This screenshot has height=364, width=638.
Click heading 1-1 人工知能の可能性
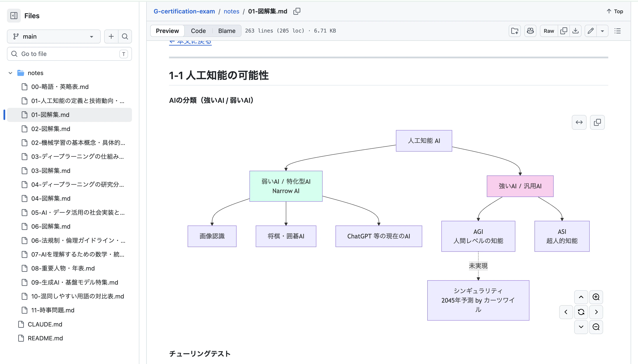219,75
